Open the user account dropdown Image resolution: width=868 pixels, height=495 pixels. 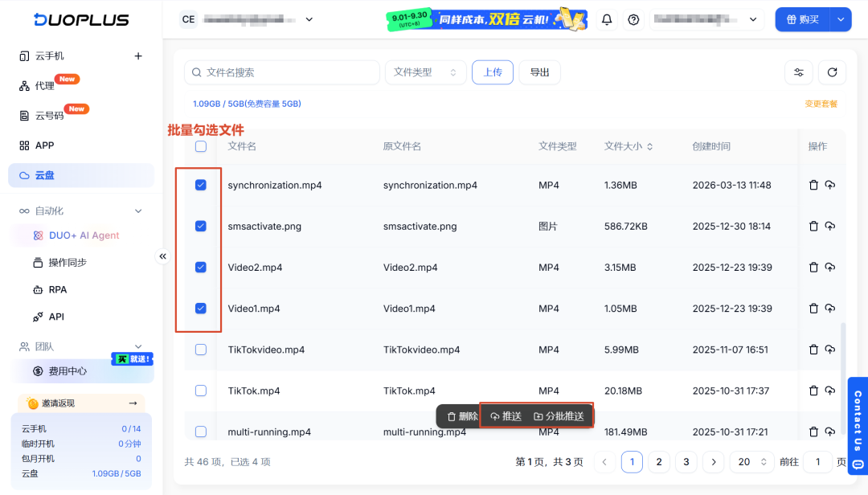[x=706, y=19]
